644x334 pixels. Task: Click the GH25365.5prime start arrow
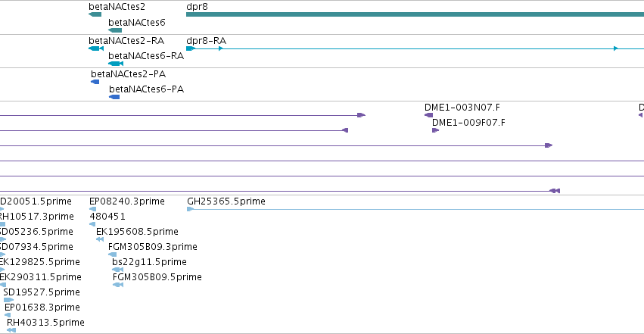190,209
